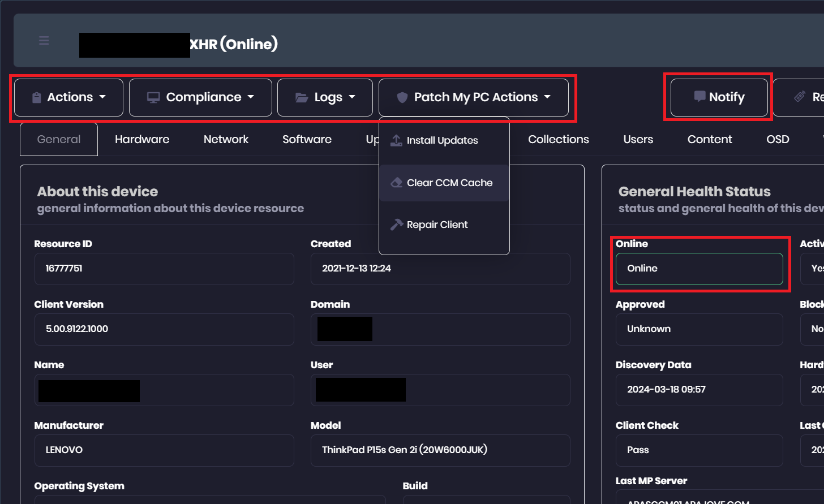Expand the Actions dropdown arrow
The width and height of the screenshot is (824, 504).
tap(102, 97)
